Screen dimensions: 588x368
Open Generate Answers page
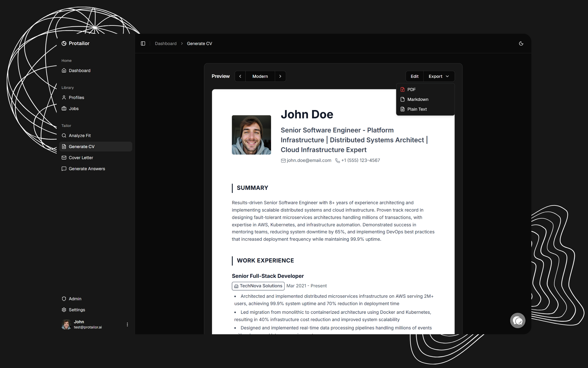87,169
